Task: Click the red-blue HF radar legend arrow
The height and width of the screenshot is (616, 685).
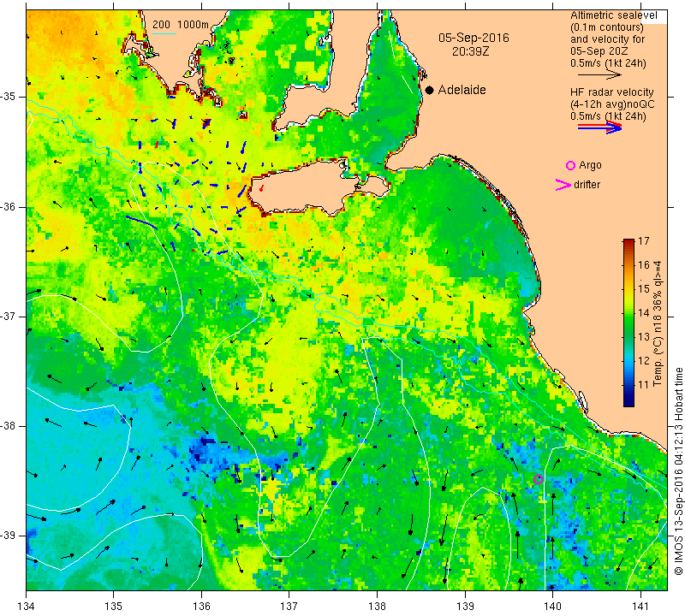Action: point(600,127)
